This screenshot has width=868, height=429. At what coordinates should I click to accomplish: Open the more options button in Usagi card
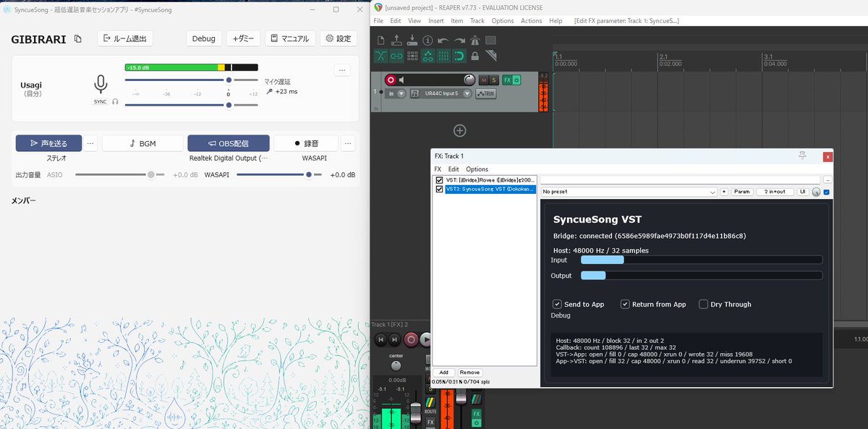pos(342,70)
